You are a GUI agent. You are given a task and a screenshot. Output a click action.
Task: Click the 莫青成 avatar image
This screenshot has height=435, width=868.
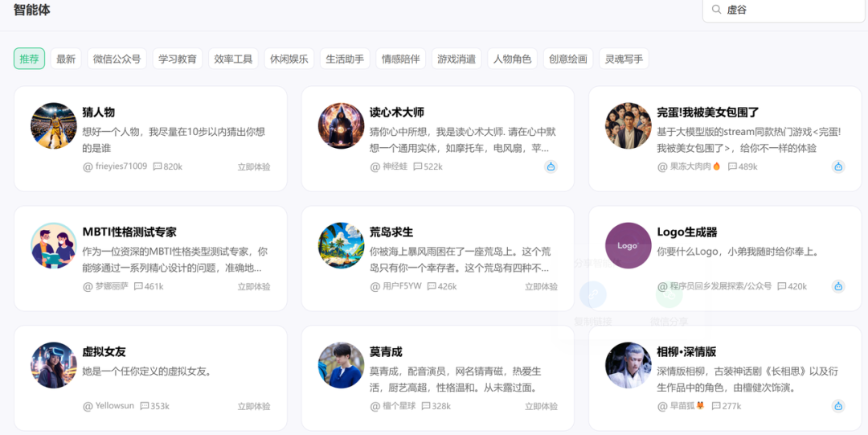341,365
